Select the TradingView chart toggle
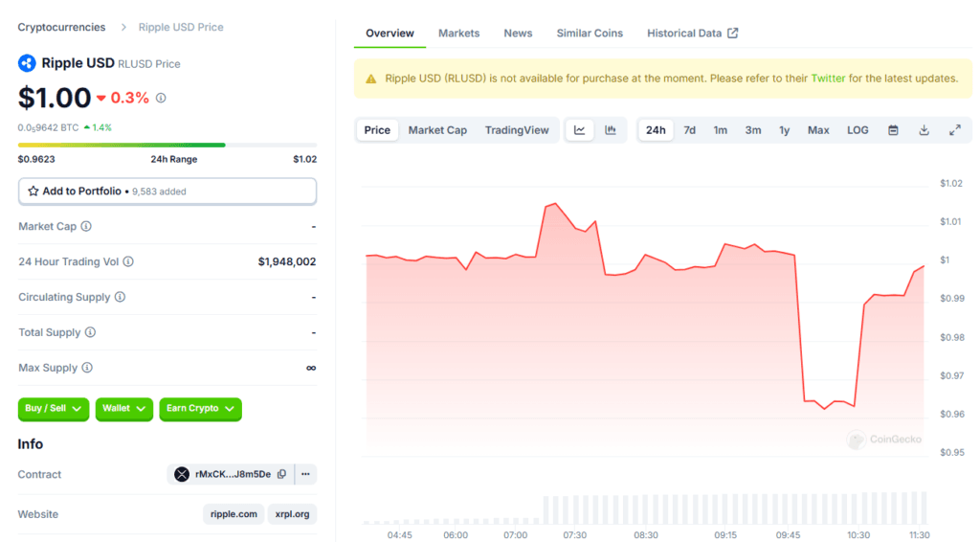The width and height of the screenshot is (980, 542). pyautogui.click(x=517, y=130)
